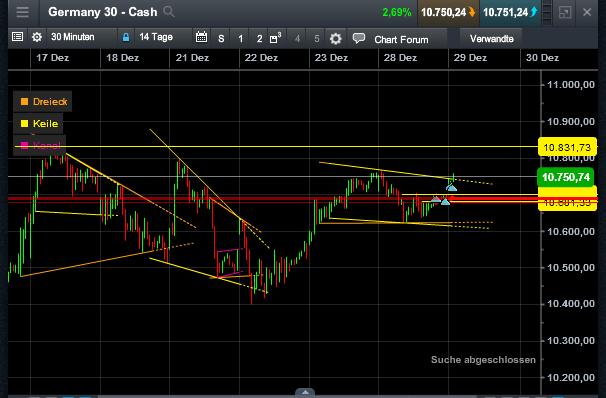
Task: Click the orange Dreieck color square
Action: point(24,102)
